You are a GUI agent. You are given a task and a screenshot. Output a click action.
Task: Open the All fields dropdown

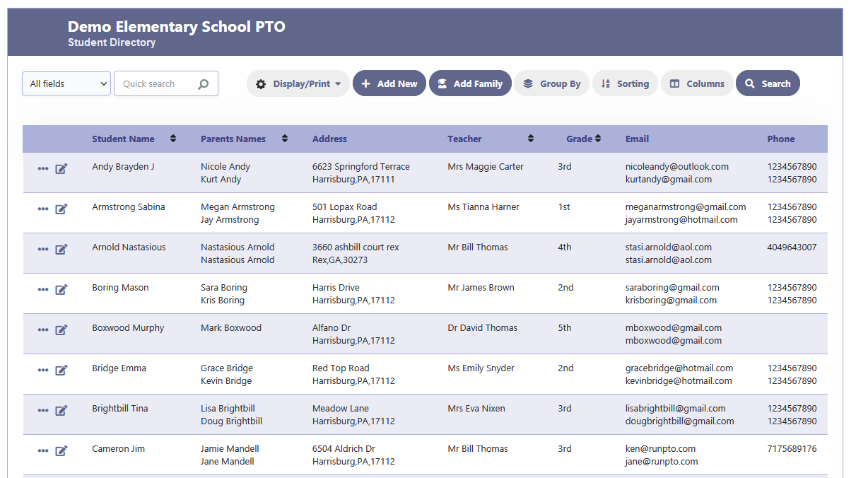point(66,83)
